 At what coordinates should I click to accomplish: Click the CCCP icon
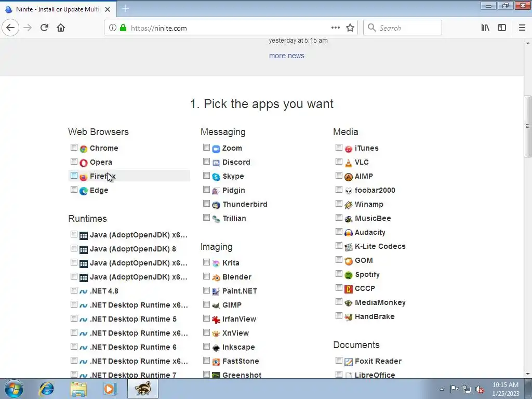pyautogui.click(x=349, y=289)
